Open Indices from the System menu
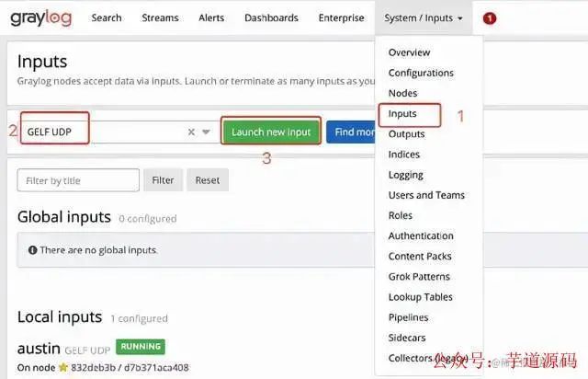The image size is (588, 379). pyautogui.click(x=404, y=155)
